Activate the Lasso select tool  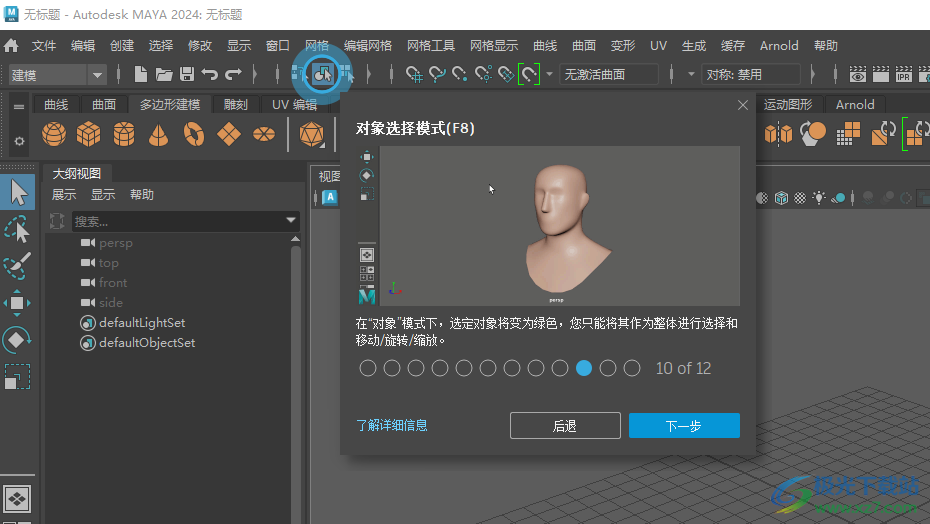click(17, 230)
